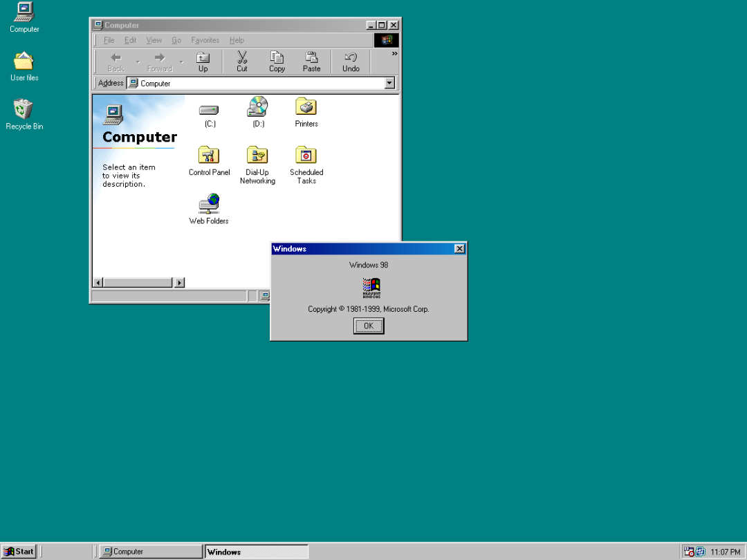
Task: Open the (D:) CD drive icon
Action: [x=257, y=109]
